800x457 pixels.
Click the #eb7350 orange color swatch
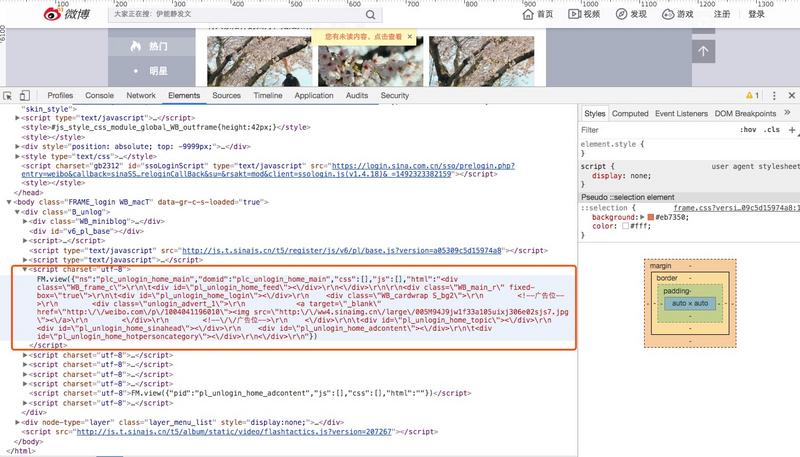[x=651, y=217]
